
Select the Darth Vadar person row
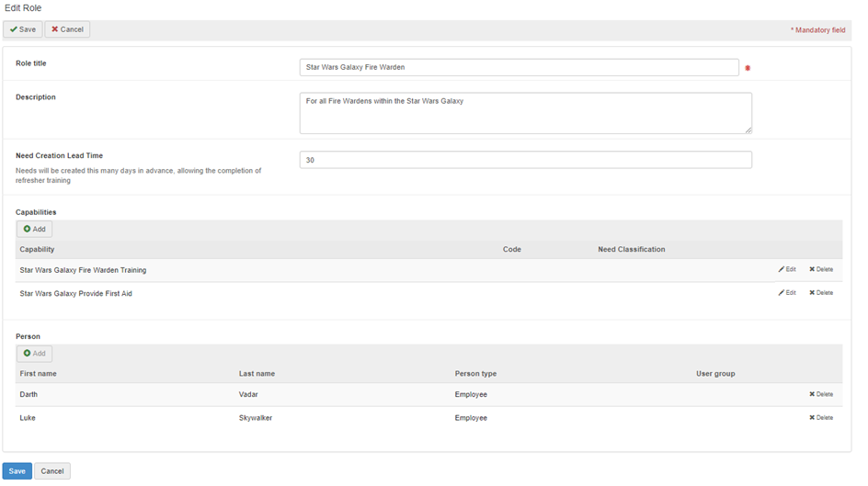[x=276, y=394]
